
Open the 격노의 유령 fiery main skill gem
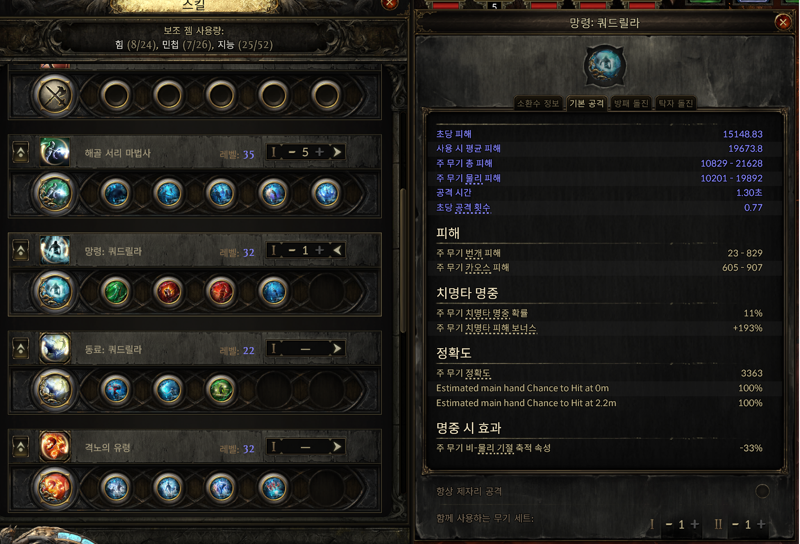tap(54, 488)
